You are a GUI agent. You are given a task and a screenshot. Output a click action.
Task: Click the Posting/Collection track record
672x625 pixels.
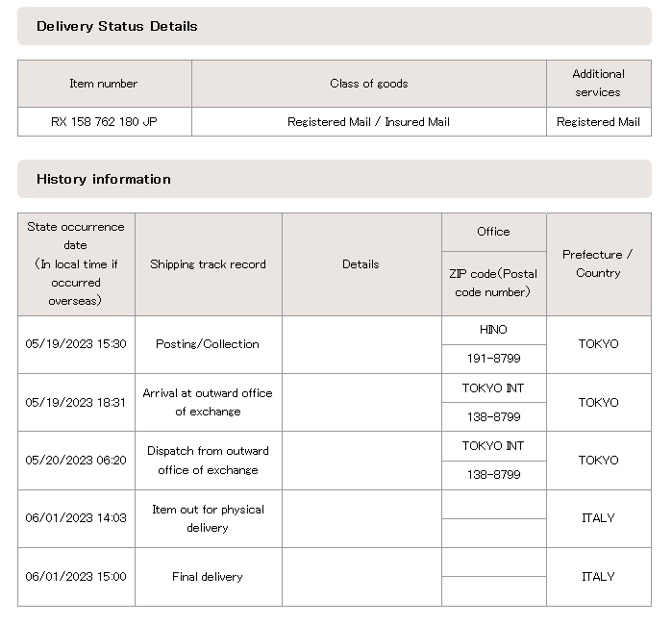point(208,344)
